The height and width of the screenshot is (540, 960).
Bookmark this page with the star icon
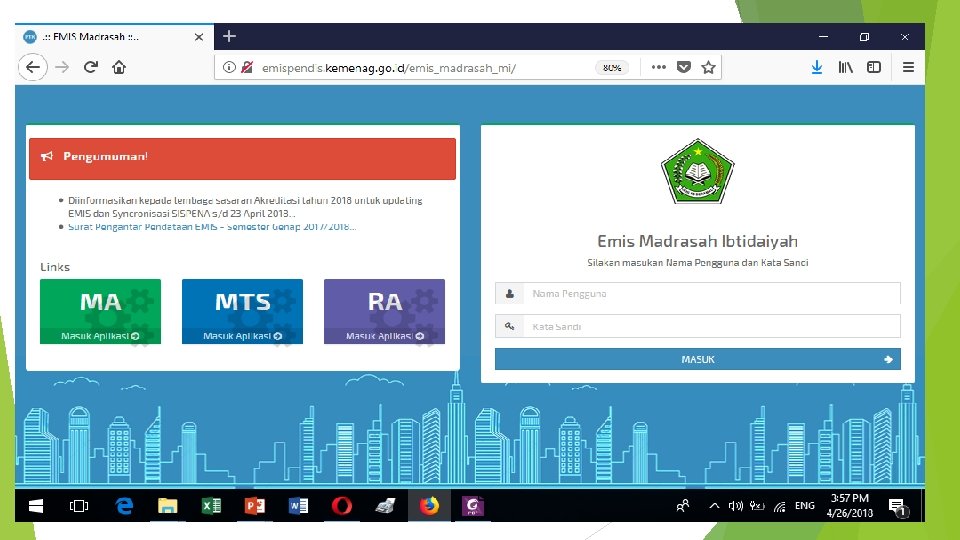tap(708, 67)
